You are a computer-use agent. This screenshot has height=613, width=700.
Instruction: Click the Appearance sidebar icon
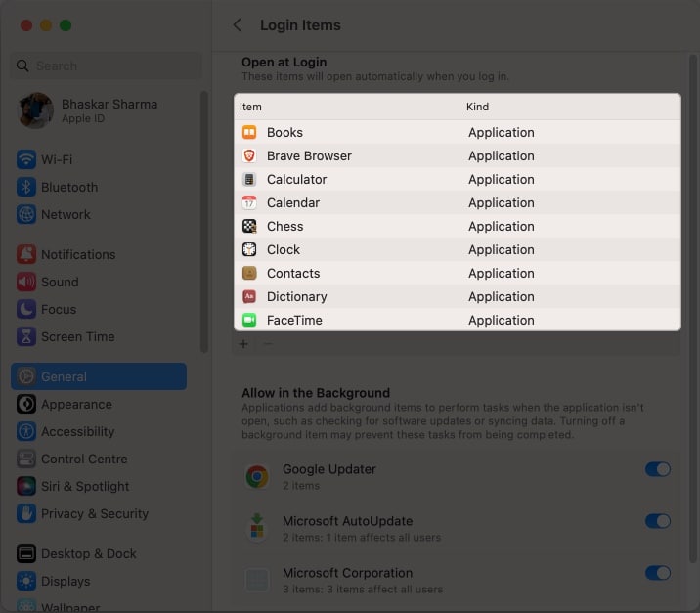(x=26, y=404)
